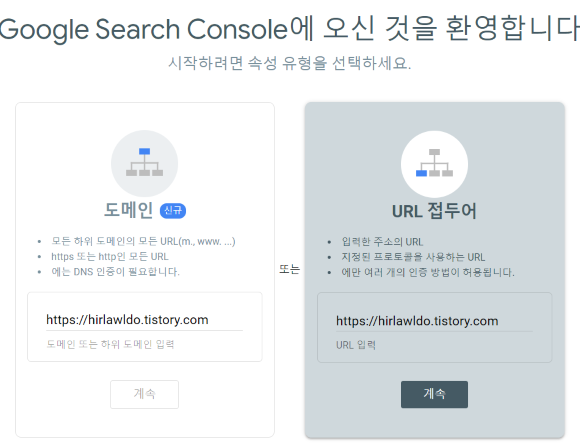Click the DNS 인증이 필요합니다 bullet

pyautogui.click(x=115, y=272)
